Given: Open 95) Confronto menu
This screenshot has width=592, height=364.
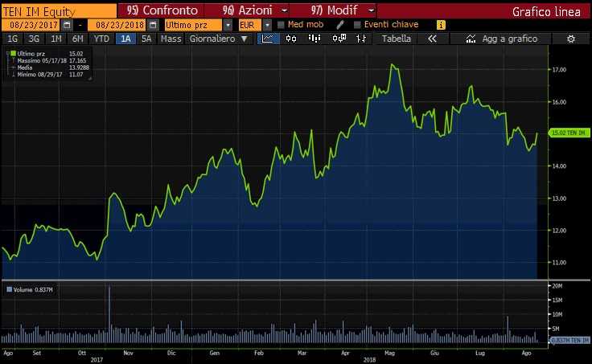Looking at the screenshot, I should coord(162,10).
